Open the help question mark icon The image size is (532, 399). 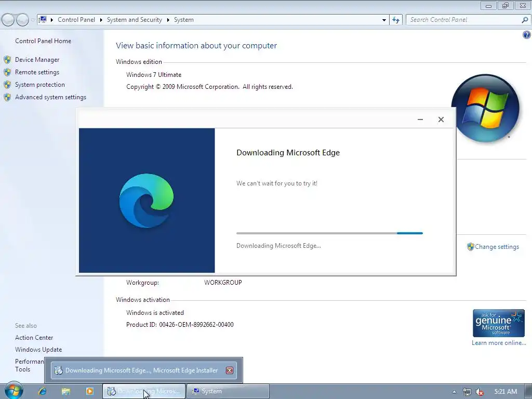(x=527, y=35)
